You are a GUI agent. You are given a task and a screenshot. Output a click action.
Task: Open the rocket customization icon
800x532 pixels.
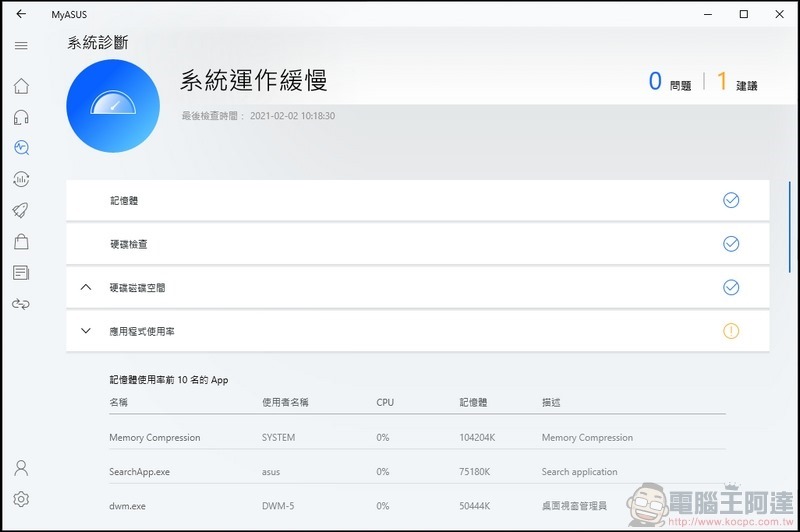[x=20, y=210]
